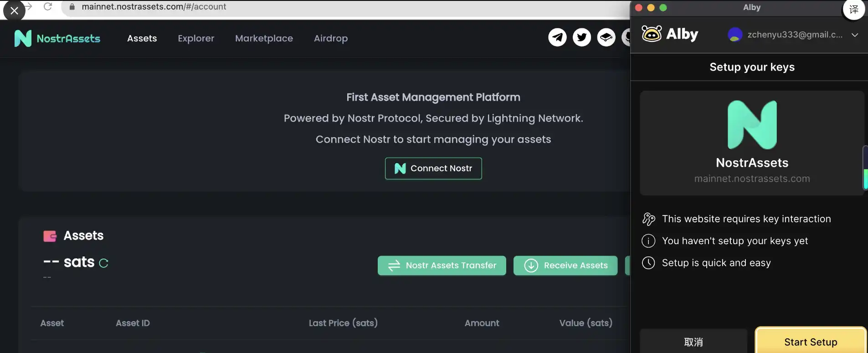The width and height of the screenshot is (868, 353).
Task: Click the NostrAssets logo in header
Action: [x=57, y=39]
